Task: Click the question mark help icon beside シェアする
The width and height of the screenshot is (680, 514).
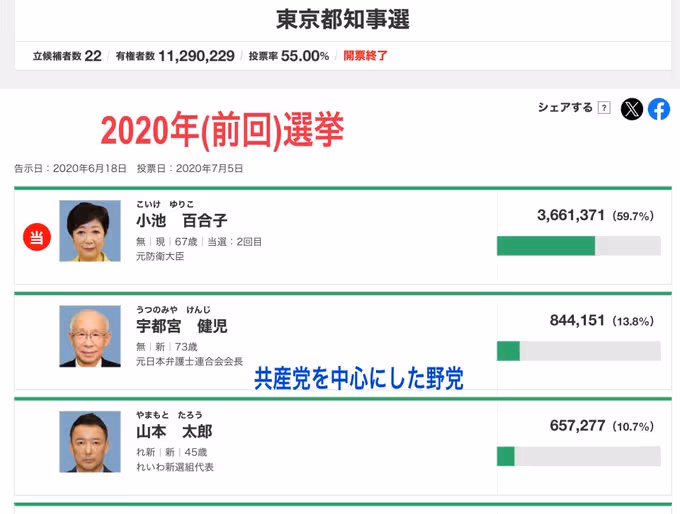Action: pos(604,108)
